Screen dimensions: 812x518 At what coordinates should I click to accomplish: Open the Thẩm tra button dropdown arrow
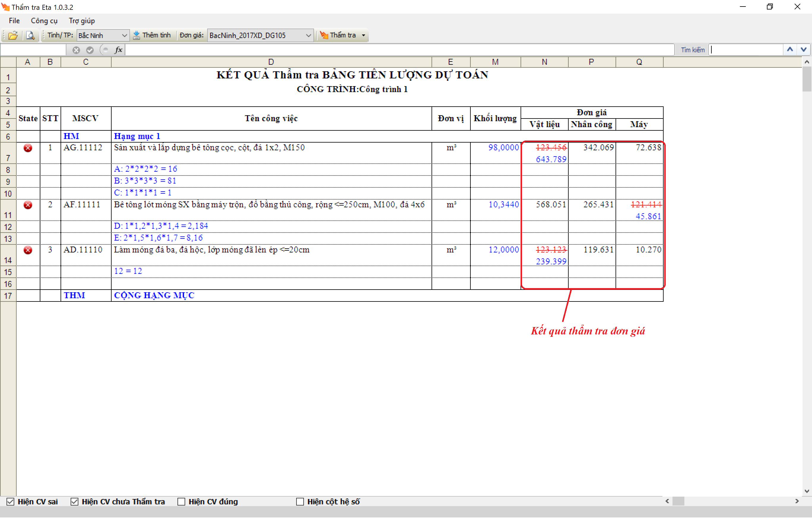[364, 35]
